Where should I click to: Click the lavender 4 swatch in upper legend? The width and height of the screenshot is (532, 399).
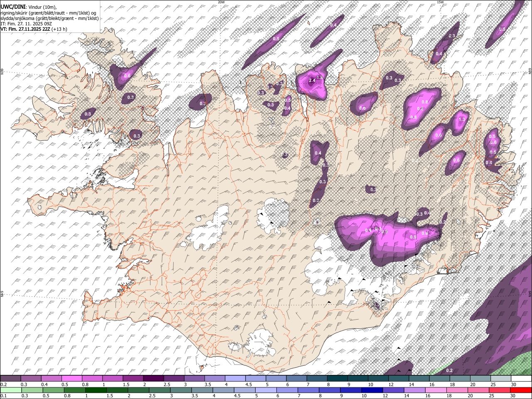coord(235,379)
